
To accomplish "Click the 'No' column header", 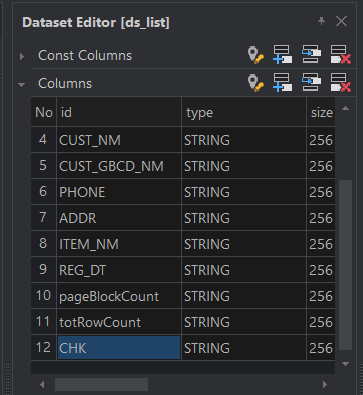I will pyautogui.click(x=44, y=112).
